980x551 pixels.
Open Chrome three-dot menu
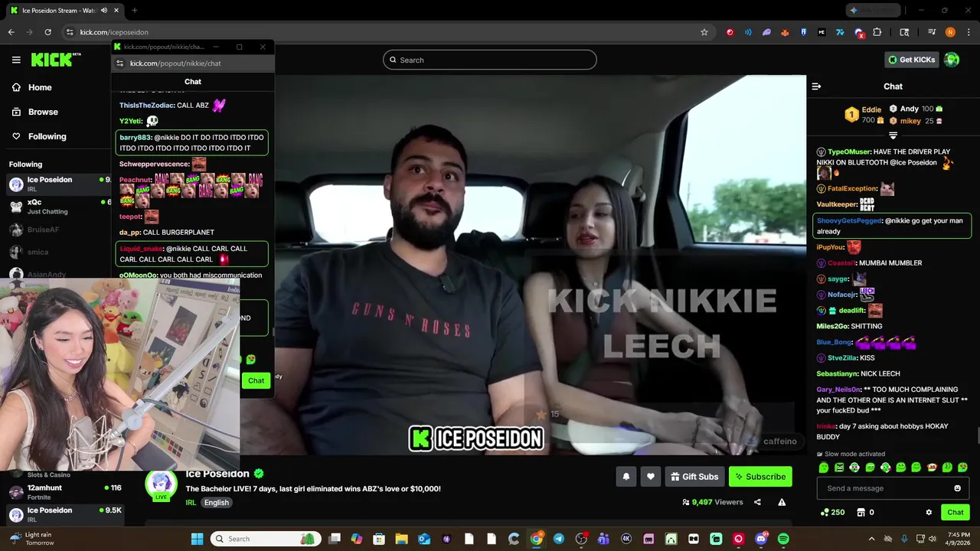pyautogui.click(x=968, y=32)
